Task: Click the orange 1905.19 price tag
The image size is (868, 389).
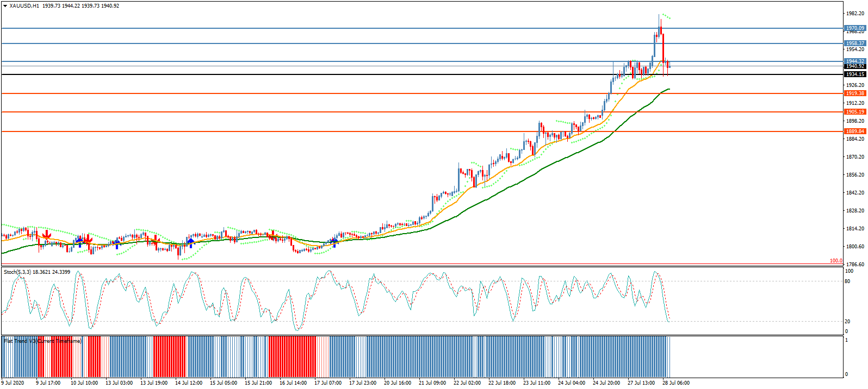Action: click(854, 112)
